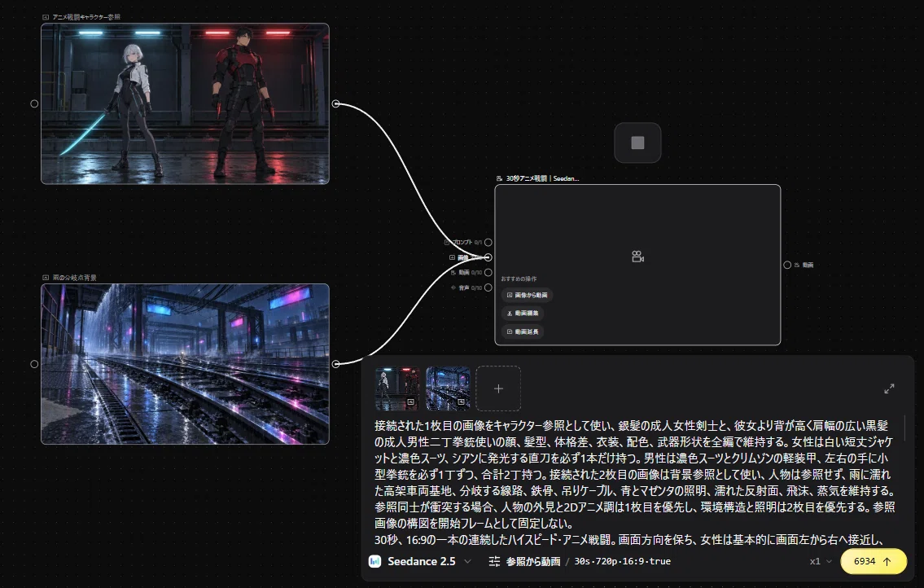Click input port of character reference image node

tap(34, 103)
